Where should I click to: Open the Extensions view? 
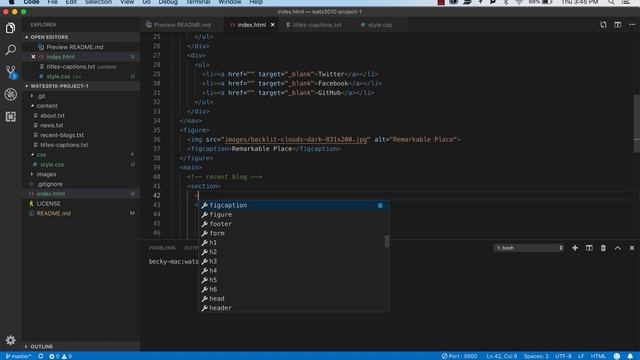11,117
